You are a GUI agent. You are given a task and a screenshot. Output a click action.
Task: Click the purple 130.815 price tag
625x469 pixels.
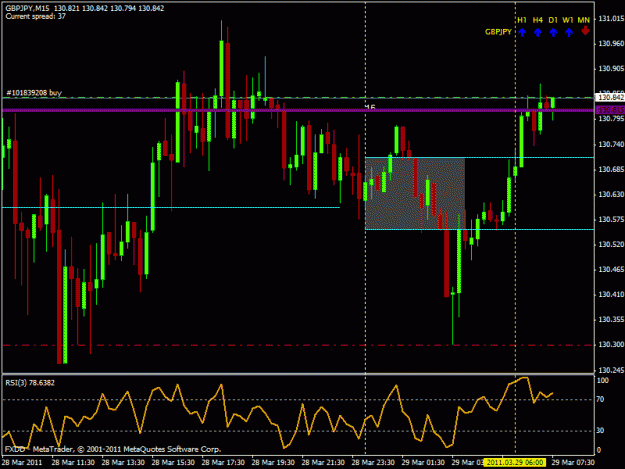(610, 110)
